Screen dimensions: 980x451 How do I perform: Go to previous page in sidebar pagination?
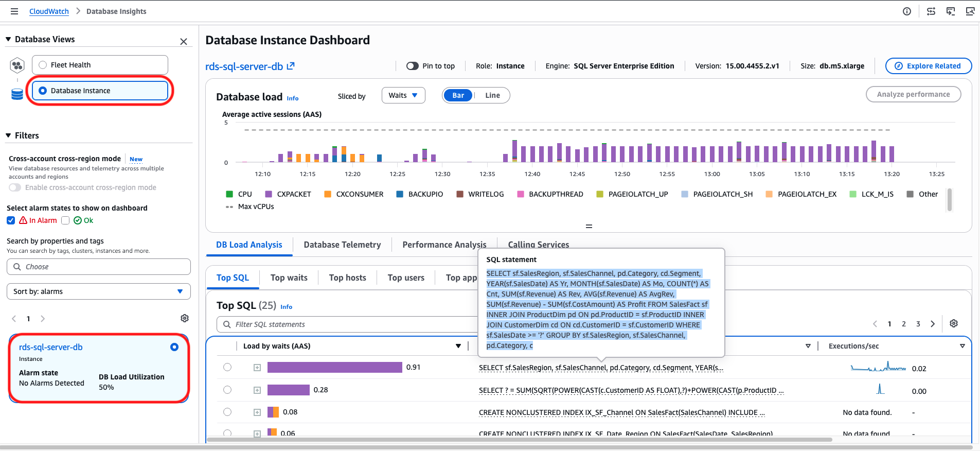(14, 319)
